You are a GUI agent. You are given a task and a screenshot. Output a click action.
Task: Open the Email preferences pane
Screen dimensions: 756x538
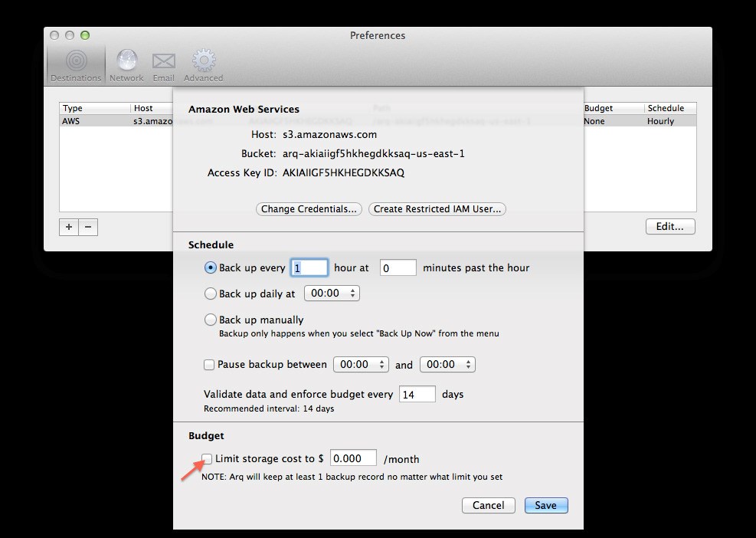pyautogui.click(x=163, y=65)
